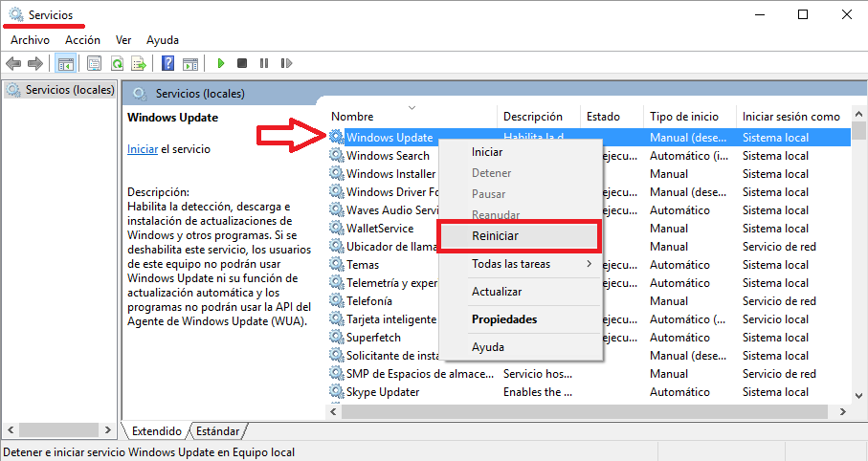
Task: Sort by the Descripción column header
Action: click(x=539, y=117)
